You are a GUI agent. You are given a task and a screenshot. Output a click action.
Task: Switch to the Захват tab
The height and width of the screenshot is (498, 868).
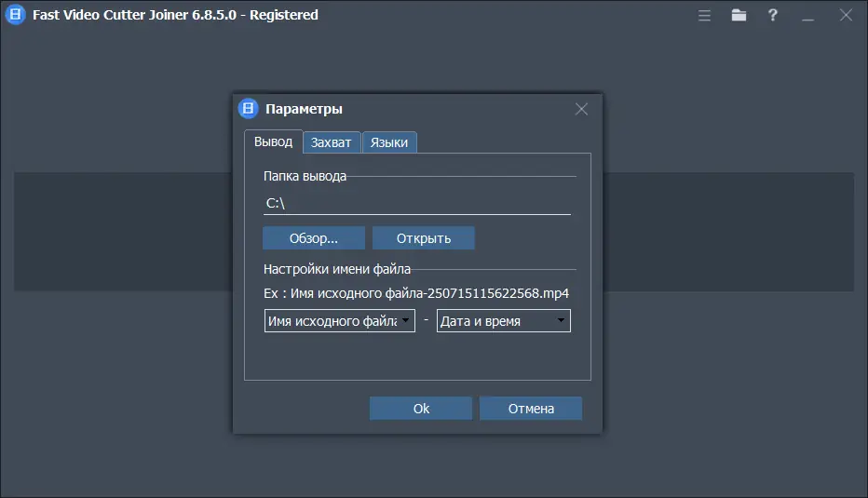[x=332, y=142]
